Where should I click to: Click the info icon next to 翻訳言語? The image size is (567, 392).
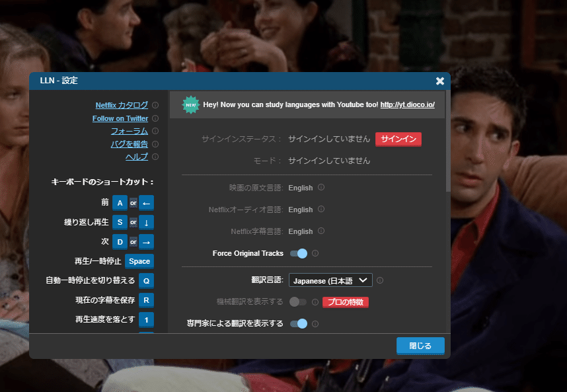pyautogui.click(x=381, y=280)
